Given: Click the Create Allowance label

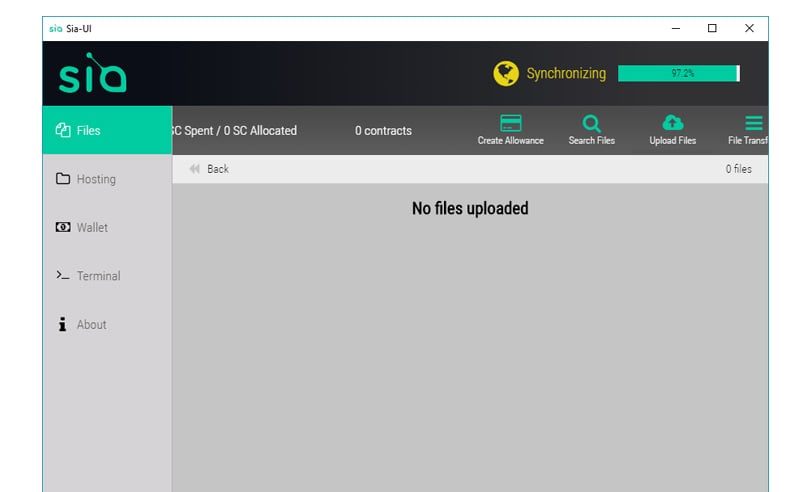Looking at the screenshot, I should click(511, 141).
